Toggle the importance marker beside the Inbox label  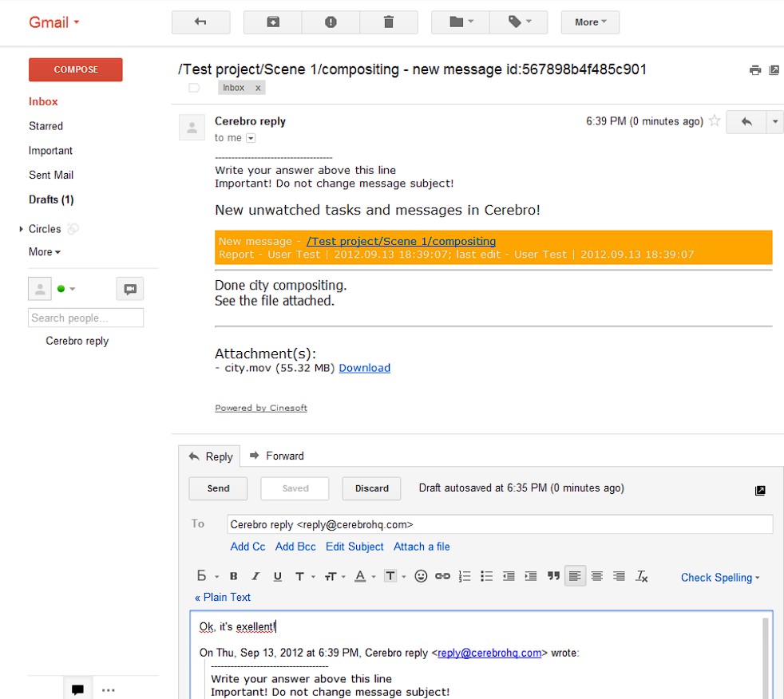tap(194, 88)
